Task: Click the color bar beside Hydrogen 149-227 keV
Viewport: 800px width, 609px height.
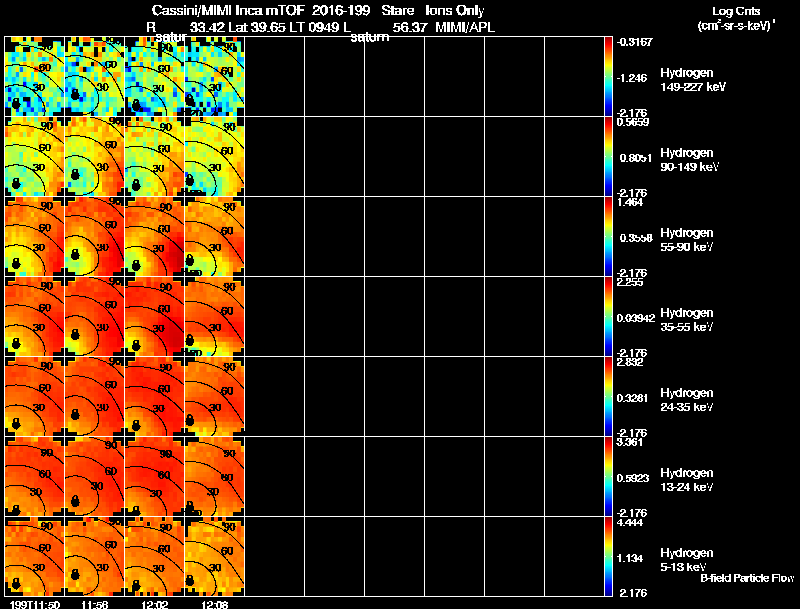Action: [608, 77]
